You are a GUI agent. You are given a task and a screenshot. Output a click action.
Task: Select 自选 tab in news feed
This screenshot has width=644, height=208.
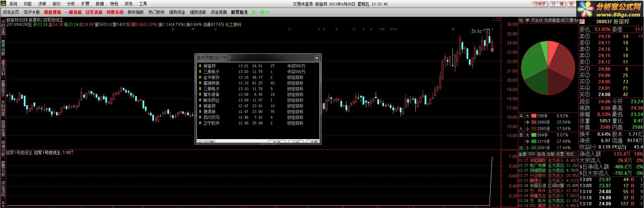(541, 154)
